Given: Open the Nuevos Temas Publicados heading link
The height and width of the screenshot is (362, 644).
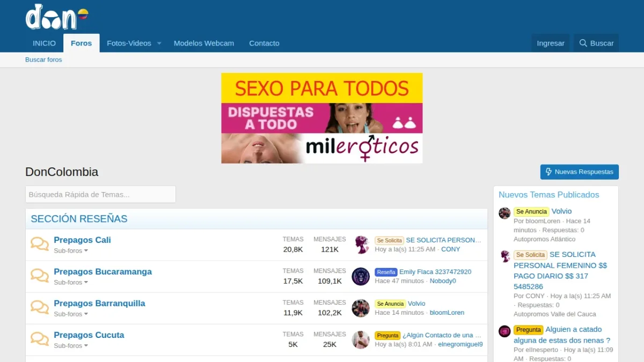Looking at the screenshot, I should (549, 195).
